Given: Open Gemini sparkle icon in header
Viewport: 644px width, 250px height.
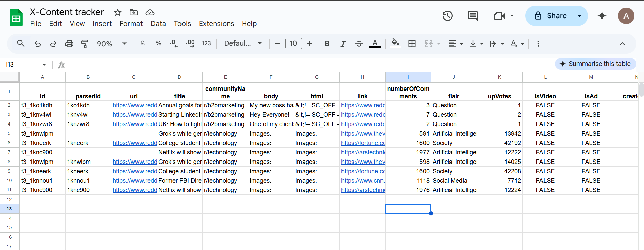Looking at the screenshot, I should (602, 16).
